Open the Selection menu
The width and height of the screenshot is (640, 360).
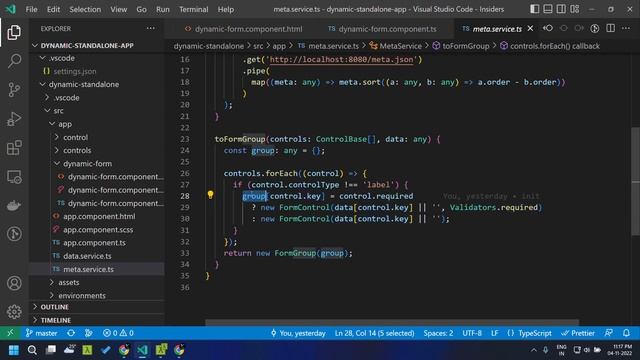tap(85, 9)
